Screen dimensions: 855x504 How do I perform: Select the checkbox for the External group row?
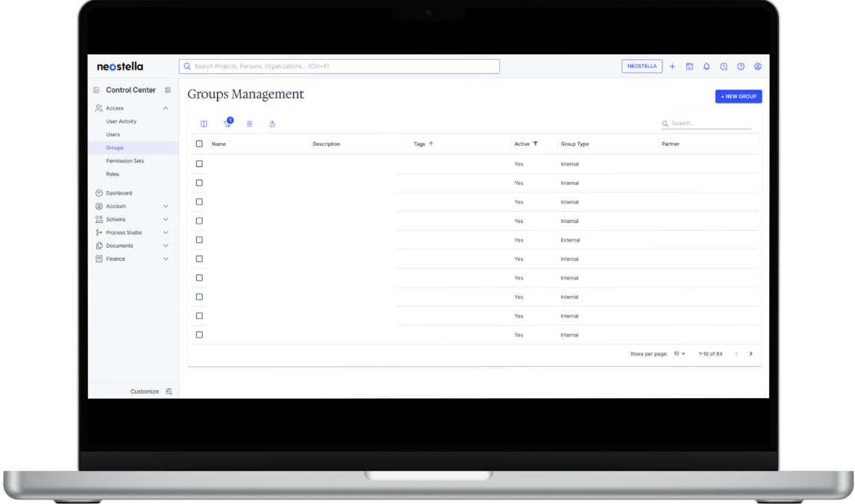(199, 240)
